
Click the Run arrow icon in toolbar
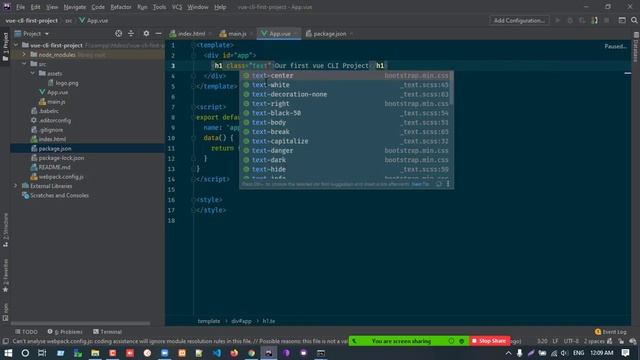point(558,20)
